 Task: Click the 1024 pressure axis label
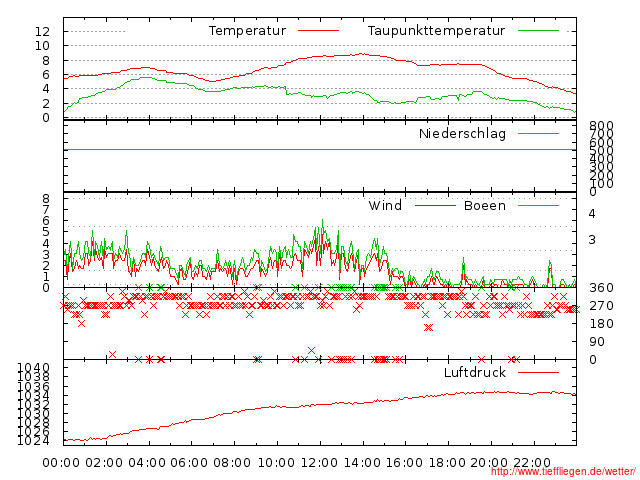33,441
